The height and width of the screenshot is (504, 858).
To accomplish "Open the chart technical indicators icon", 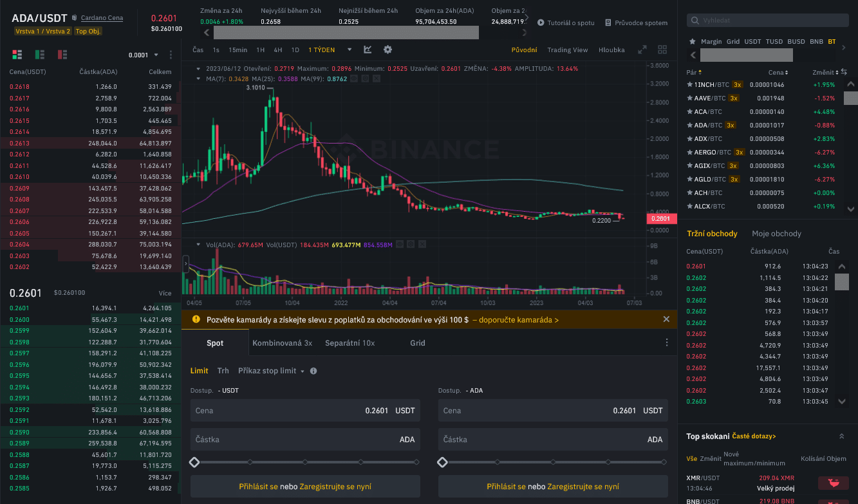I will (x=368, y=50).
